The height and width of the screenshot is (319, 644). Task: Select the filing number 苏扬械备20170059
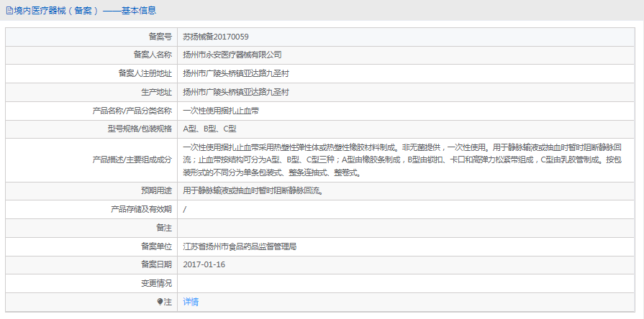click(216, 37)
